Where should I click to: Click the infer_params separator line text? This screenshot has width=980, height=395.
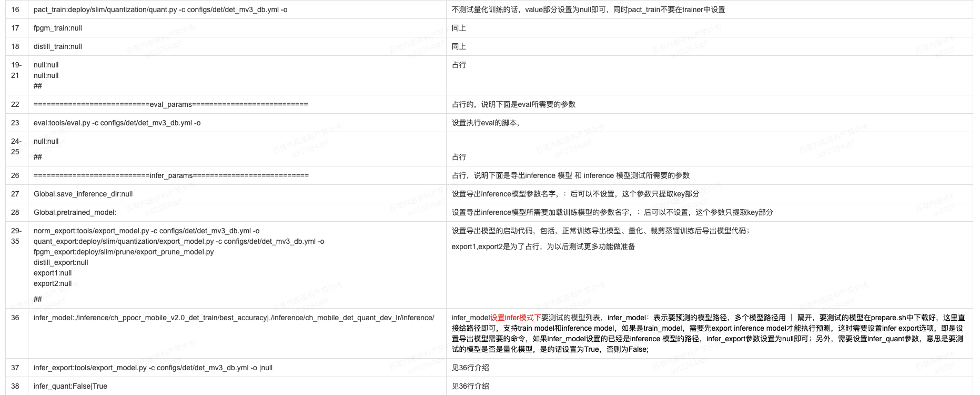[171, 175]
